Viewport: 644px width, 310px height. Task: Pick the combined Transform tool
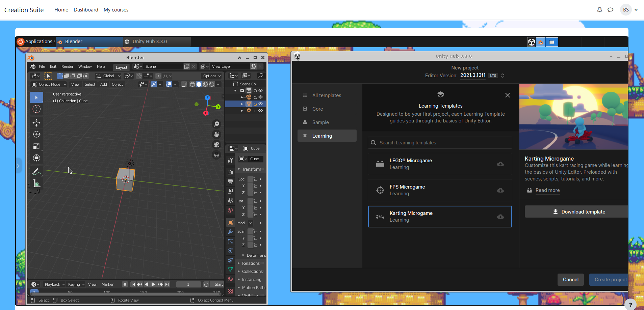36,158
